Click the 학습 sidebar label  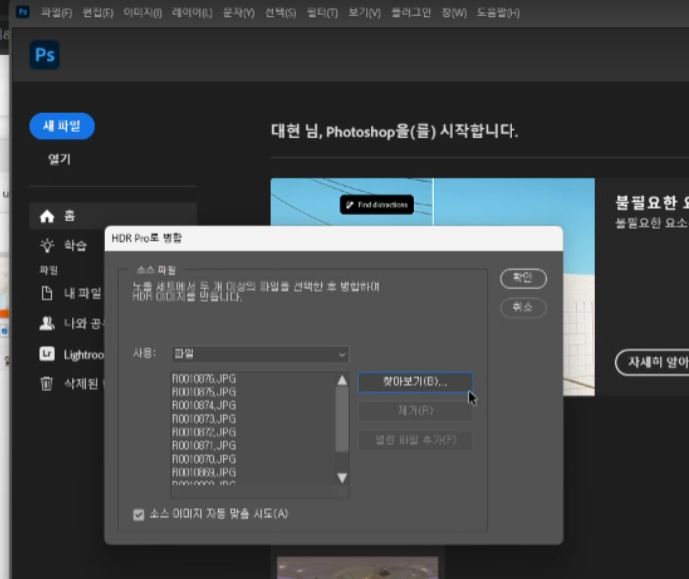[76, 245]
